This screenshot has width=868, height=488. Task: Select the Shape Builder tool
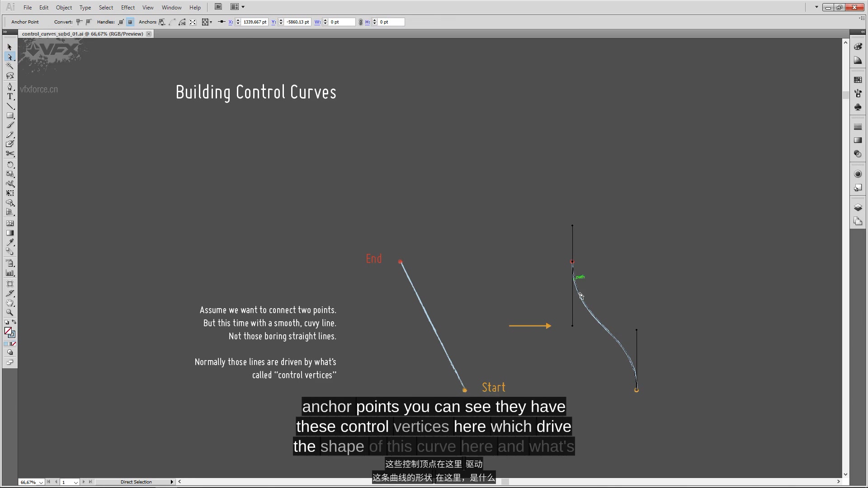point(9,203)
